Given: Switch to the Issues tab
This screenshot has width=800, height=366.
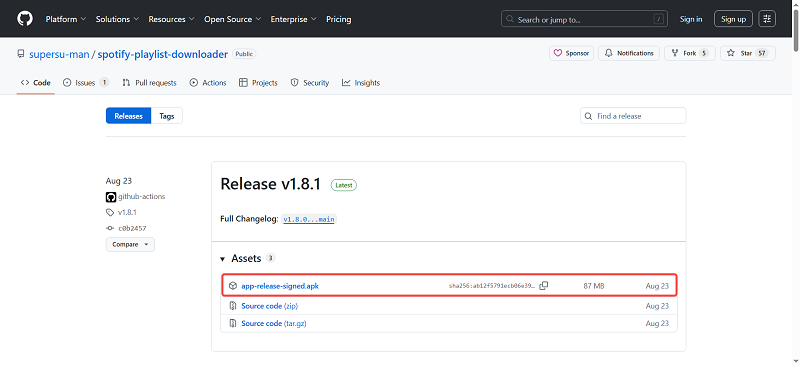Looking at the screenshot, I should (x=86, y=83).
